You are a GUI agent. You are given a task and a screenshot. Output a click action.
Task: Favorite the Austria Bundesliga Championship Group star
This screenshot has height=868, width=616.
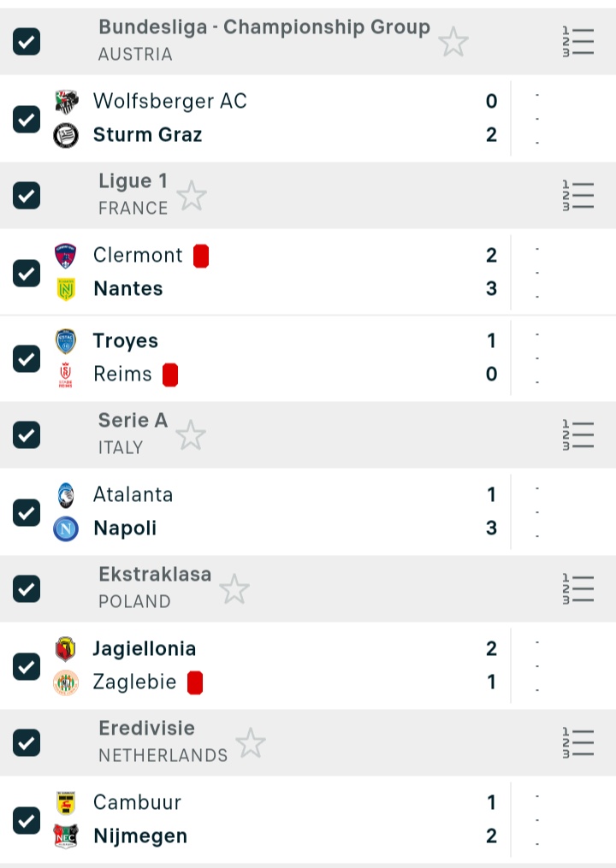(x=453, y=41)
